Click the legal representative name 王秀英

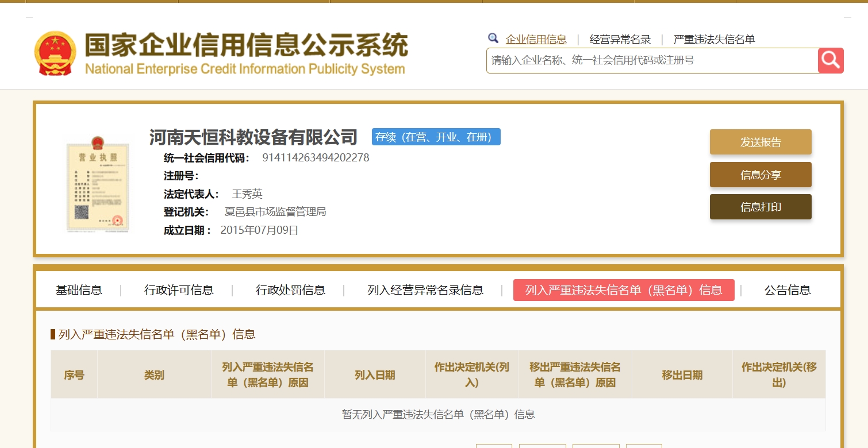[x=247, y=194]
